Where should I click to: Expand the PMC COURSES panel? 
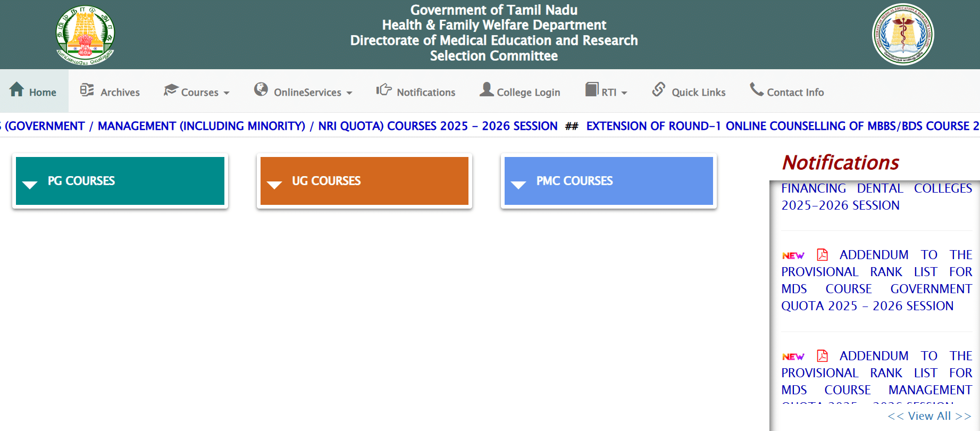tap(608, 181)
